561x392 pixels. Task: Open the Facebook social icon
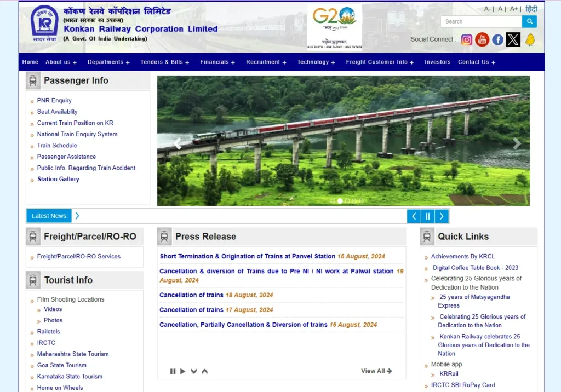497,39
